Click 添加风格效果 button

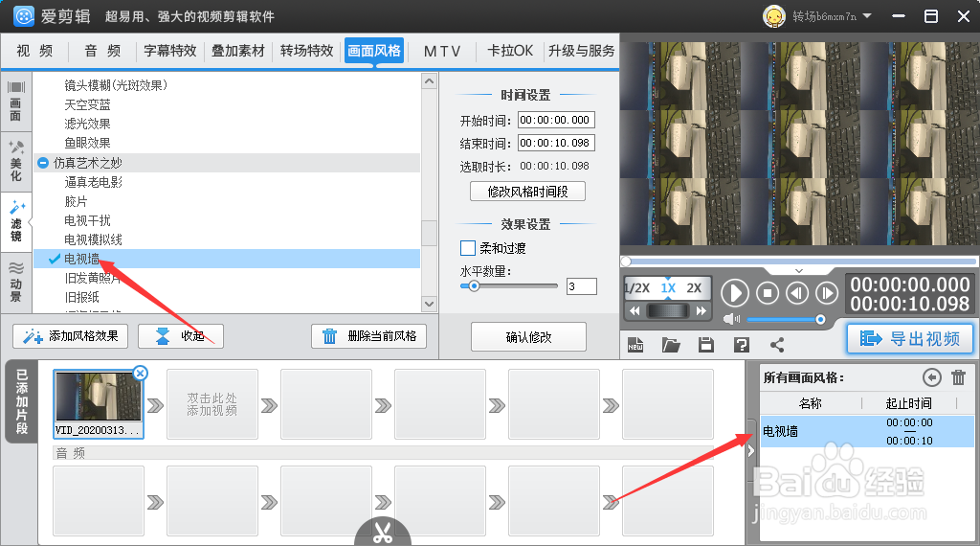pyautogui.click(x=70, y=336)
